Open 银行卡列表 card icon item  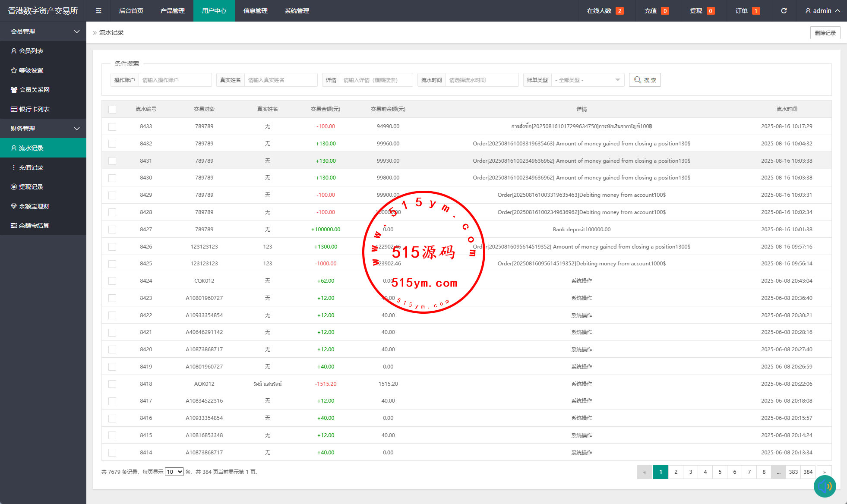tap(34, 109)
